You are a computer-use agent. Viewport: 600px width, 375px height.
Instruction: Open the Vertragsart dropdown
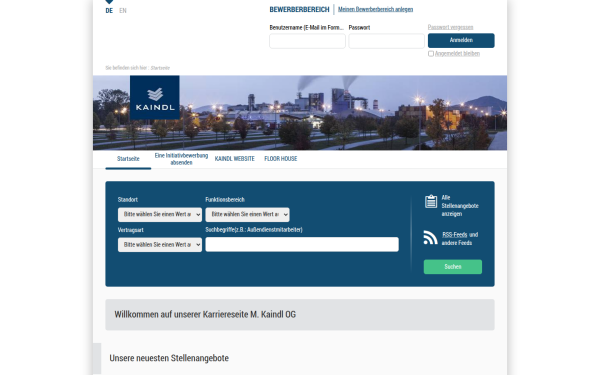(160, 245)
